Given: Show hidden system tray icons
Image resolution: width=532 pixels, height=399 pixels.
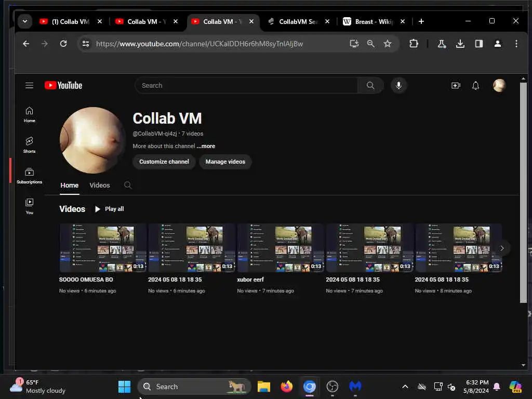Looking at the screenshot, I should point(405,387).
